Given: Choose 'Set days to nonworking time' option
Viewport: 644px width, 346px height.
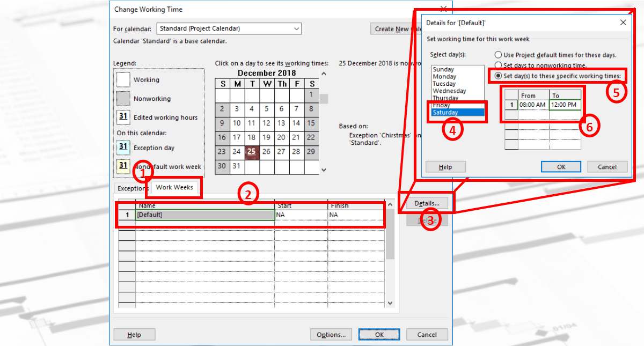Looking at the screenshot, I should pyautogui.click(x=499, y=65).
